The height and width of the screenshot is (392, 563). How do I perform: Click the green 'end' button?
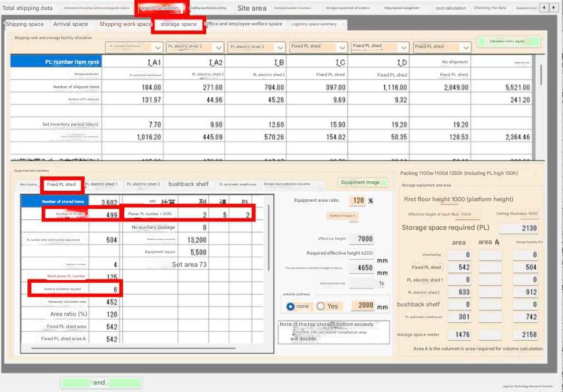(x=100, y=382)
